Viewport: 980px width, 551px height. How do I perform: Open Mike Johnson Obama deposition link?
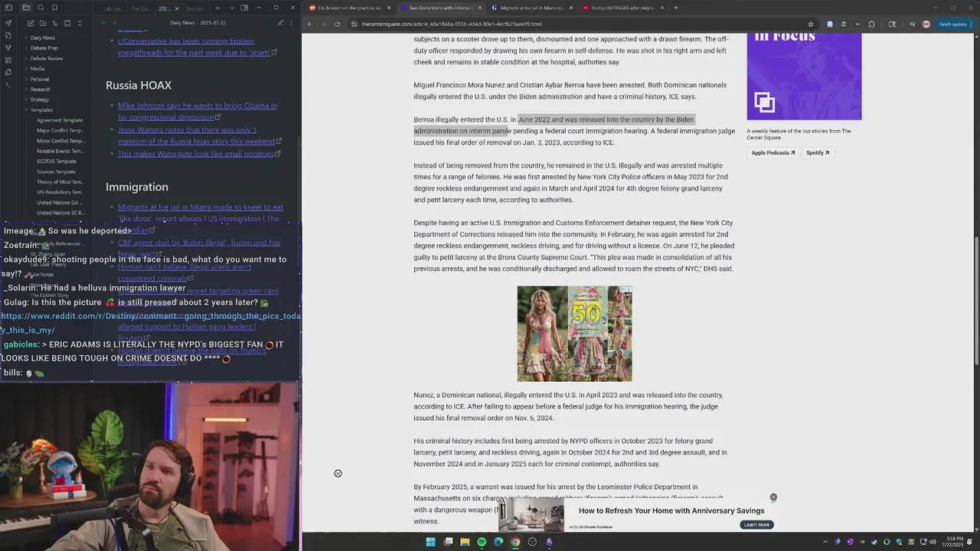[198, 111]
